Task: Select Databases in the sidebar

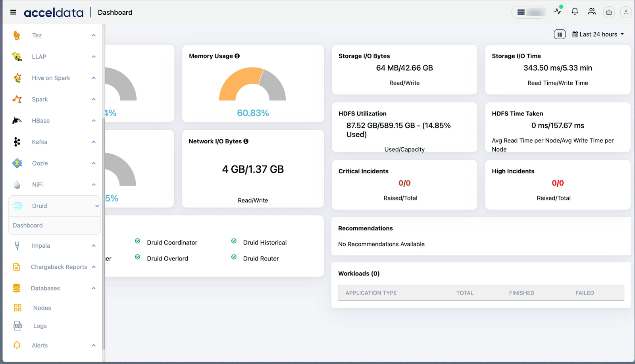Action: [46, 288]
